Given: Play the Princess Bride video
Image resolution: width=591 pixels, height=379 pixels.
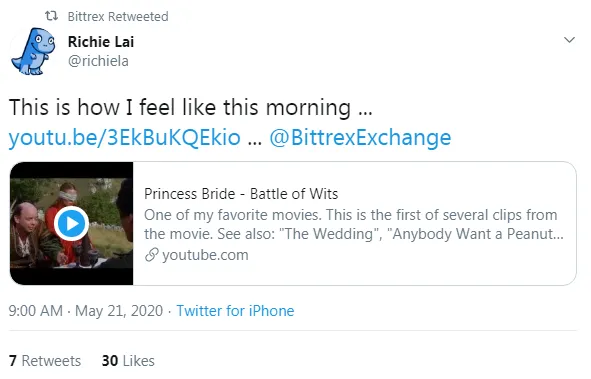Looking at the screenshot, I should coord(71,224).
